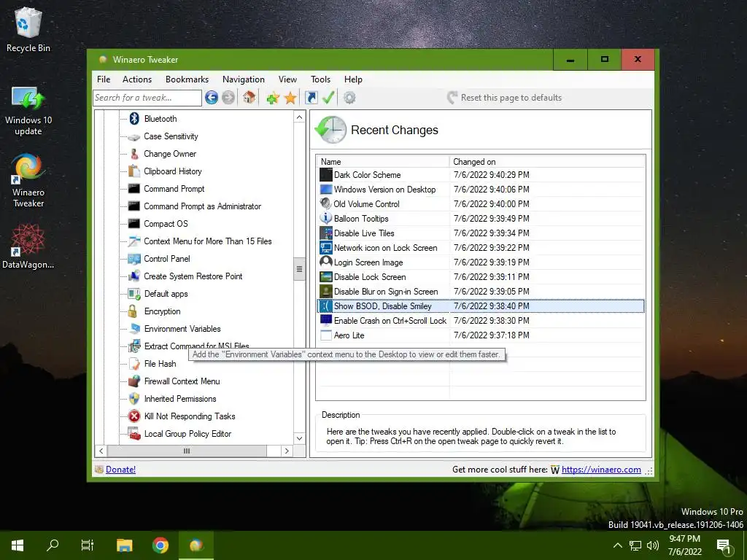Select the Disable Live Tiles row
The width and height of the screenshot is (747, 560).
pyautogui.click(x=481, y=233)
